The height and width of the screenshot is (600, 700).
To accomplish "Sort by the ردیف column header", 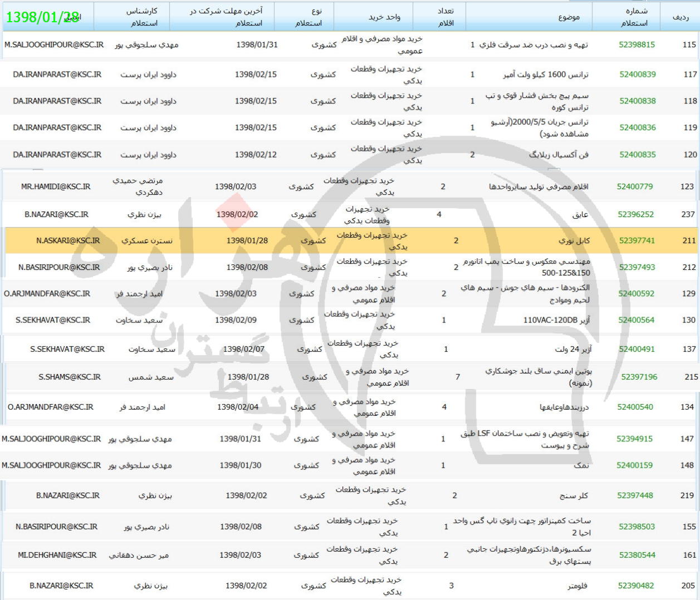I will pos(680,17).
